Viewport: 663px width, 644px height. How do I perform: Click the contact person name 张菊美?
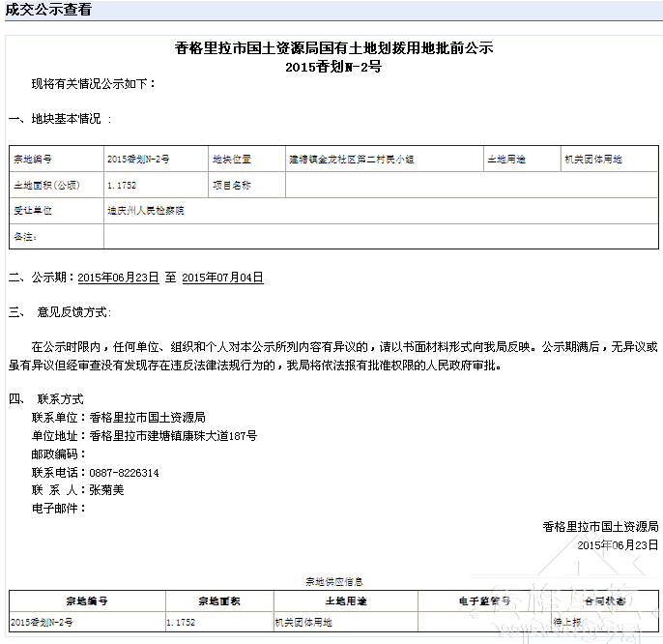pyautogui.click(x=106, y=490)
